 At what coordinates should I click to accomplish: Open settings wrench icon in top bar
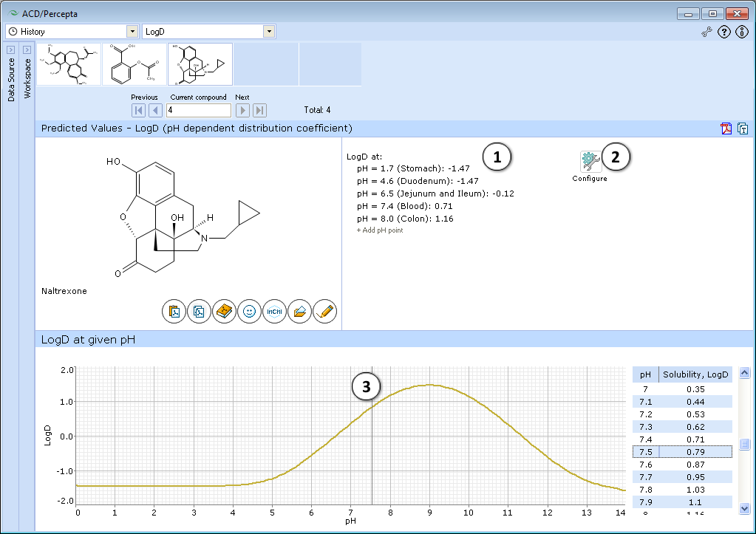pos(706,32)
